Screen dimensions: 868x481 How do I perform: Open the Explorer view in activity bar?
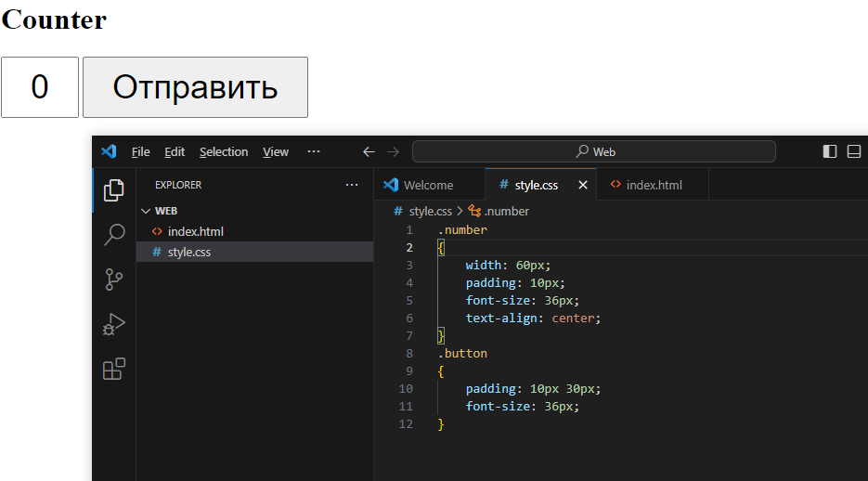click(x=114, y=190)
